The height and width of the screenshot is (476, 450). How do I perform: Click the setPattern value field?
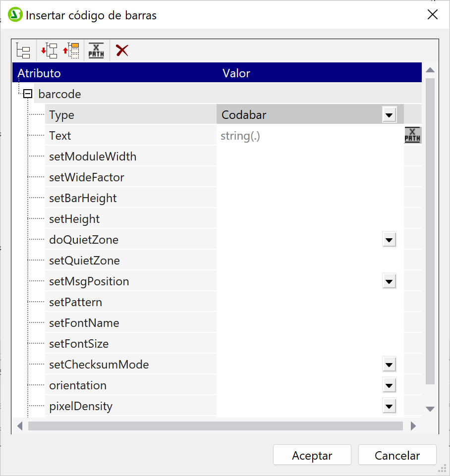click(310, 302)
